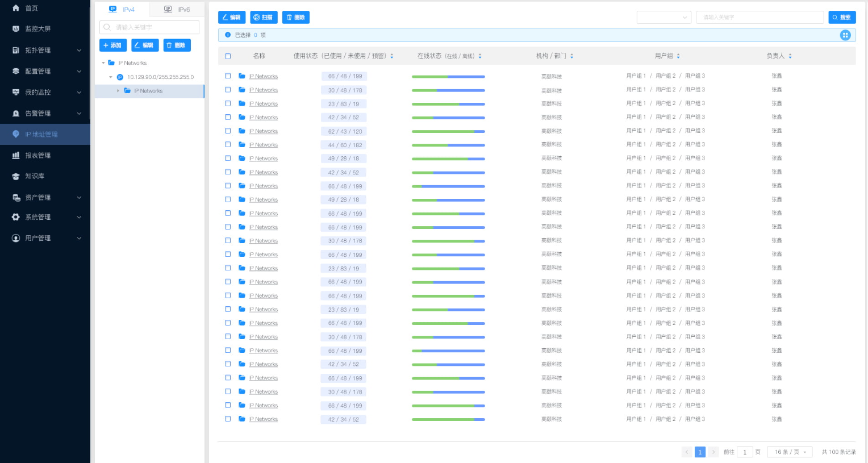Viewport: 868px width, 463px height.
Task: Toggle the select-all checkbox in table header
Action: [x=228, y=56]
